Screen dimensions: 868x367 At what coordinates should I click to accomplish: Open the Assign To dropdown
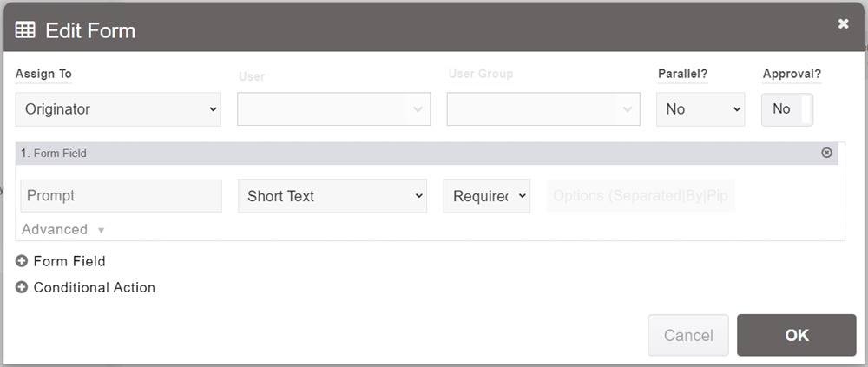[x=119, y=109]
